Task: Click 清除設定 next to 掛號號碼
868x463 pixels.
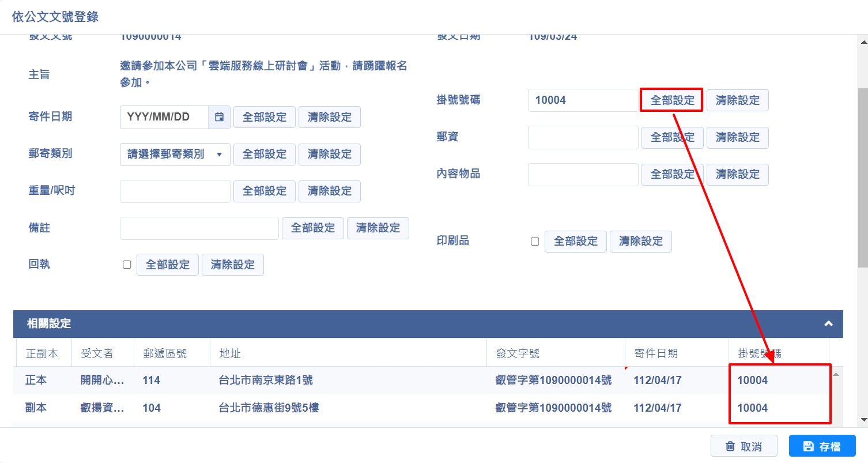Action: coord(737,100)
